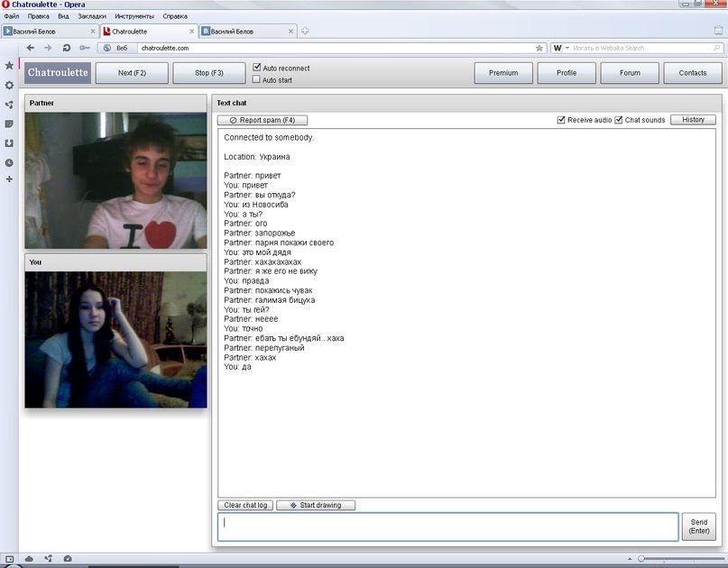
Task: Open the Вид menu
Action: pyautogui.click(x=63, y=16)
